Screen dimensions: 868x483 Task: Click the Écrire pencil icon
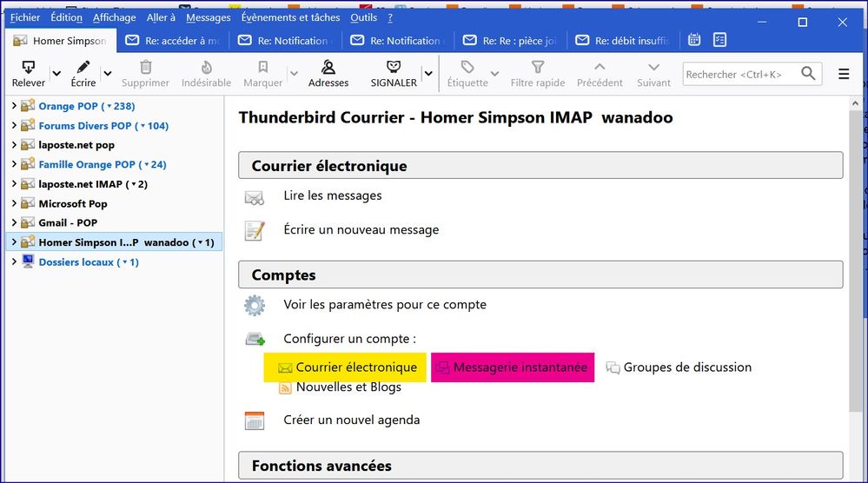(x=83, y=68)
